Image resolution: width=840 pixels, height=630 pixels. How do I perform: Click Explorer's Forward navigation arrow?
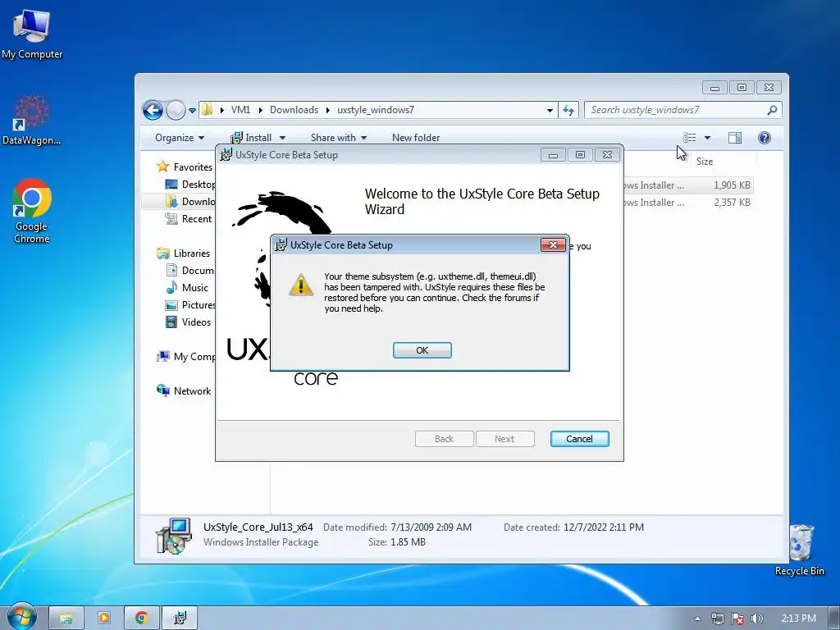176,111
